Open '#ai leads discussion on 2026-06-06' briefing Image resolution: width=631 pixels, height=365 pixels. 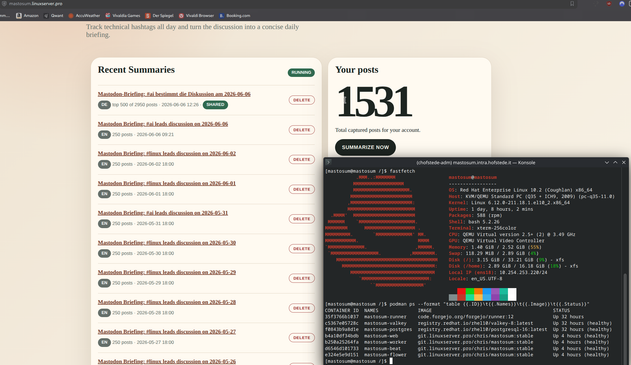[163, 124]
